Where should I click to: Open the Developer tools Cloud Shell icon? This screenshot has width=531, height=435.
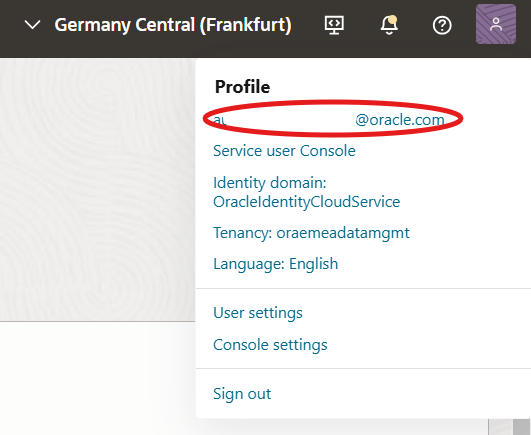point(334,25)
